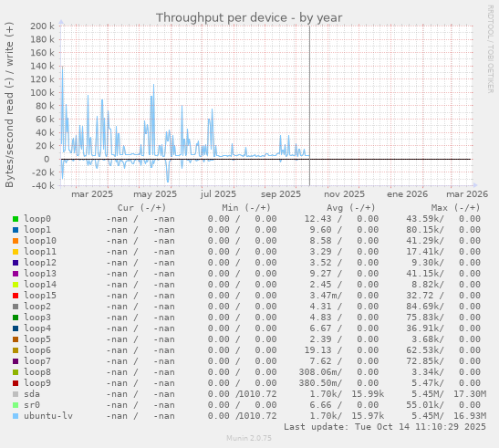
Task: Click the Munin 2.0.75 footer text
Action: point(249,438)
